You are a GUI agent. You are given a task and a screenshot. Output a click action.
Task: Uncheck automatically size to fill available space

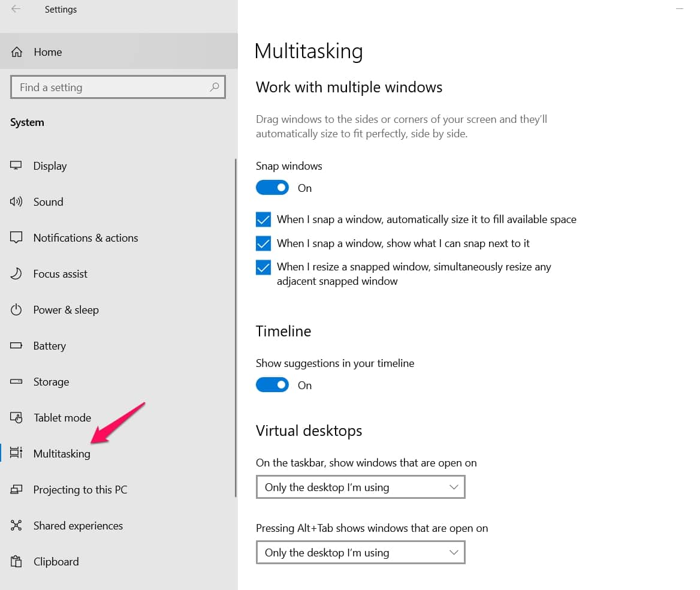click(263, 219)
